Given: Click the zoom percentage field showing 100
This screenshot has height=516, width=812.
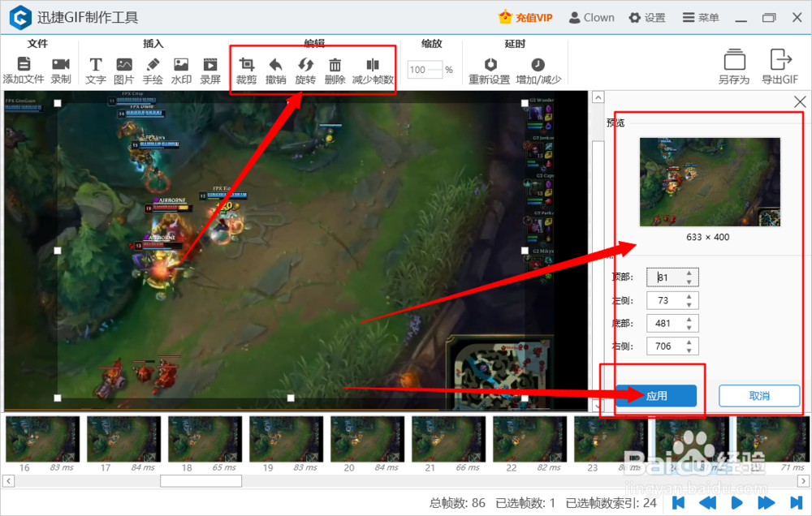Looking at the screenshot, I should [x=425, y=69].
